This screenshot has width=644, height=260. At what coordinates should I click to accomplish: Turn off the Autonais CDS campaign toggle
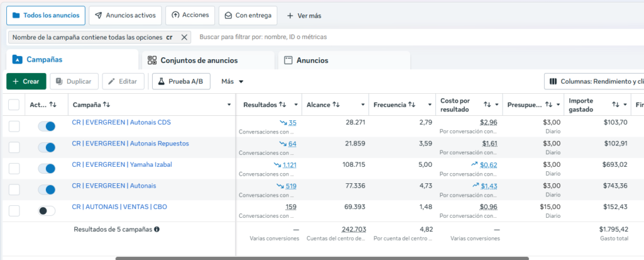47,127
